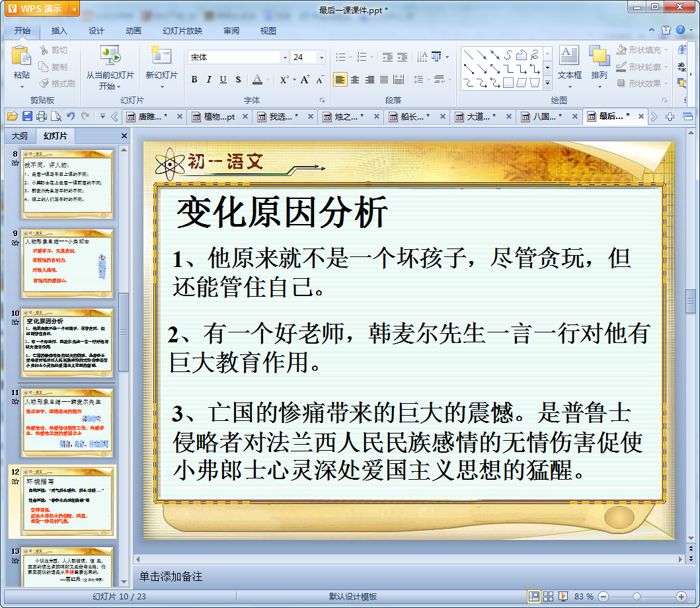Click the zoom in plus button
This screenshot has width=700, height=608.
681,596
